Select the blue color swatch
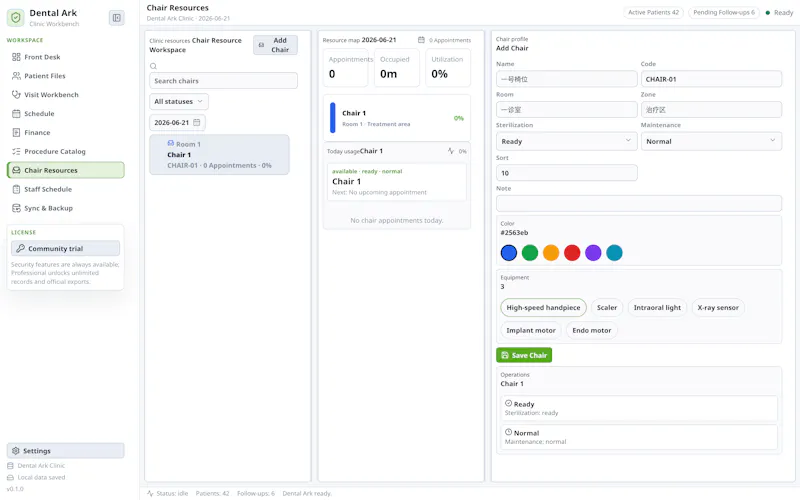 pos(509,253)
